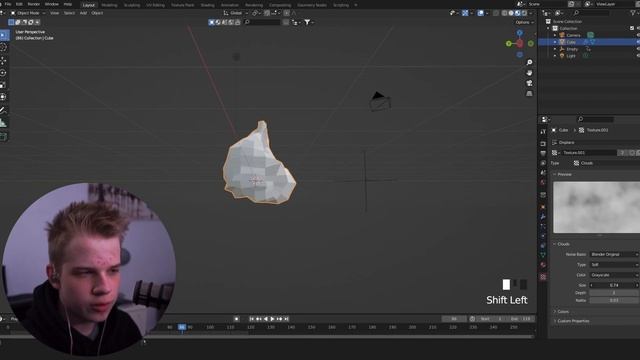
Task: Select the Transform tool in the left toolbar
Action: [4, 97]
